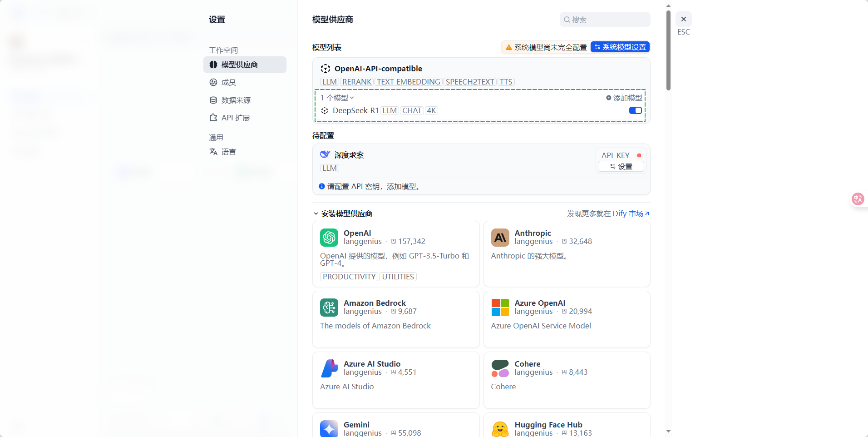
Task: Click the DeepSeek-R1 model icon
Action: click(325, 110)
